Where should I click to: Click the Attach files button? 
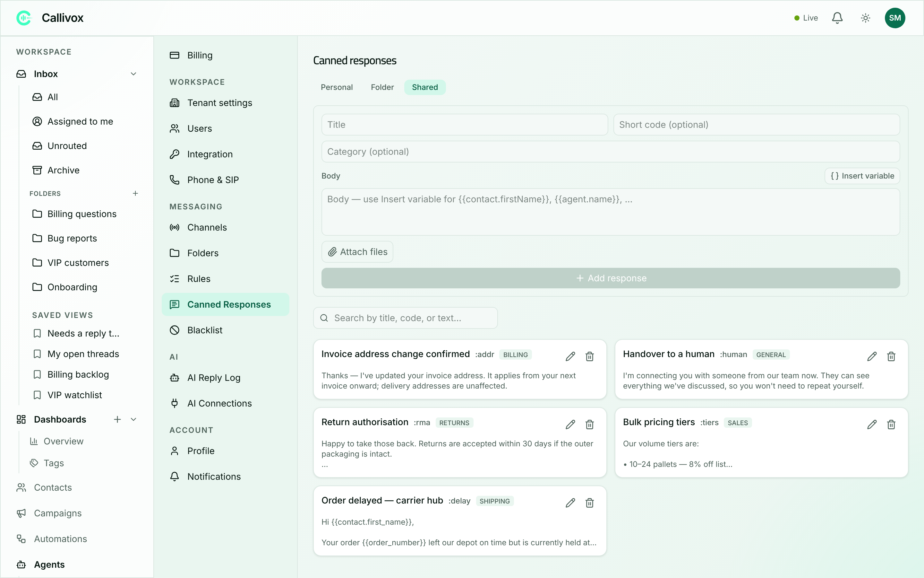(x=357, y=251)
